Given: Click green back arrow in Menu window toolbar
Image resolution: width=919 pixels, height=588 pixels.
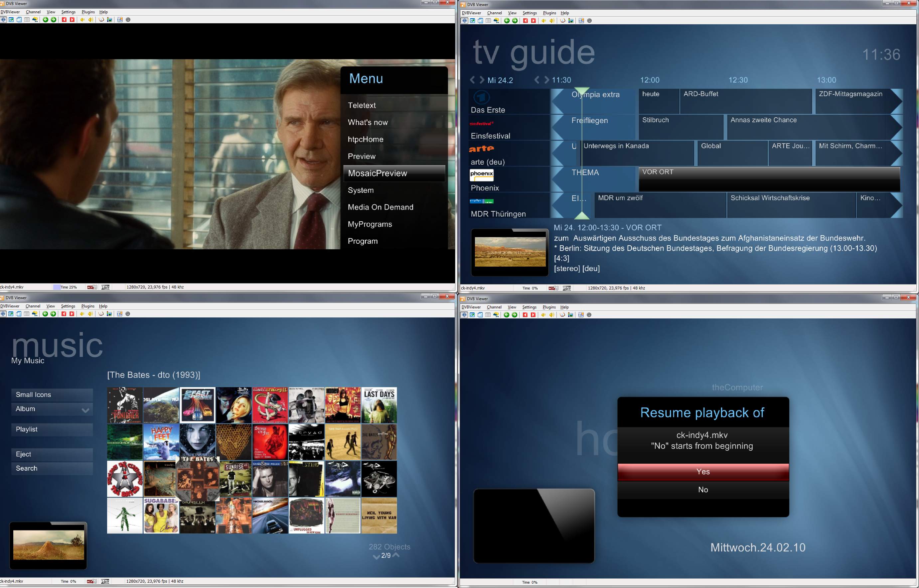Looking at the screenshot, I should (46, 20).
